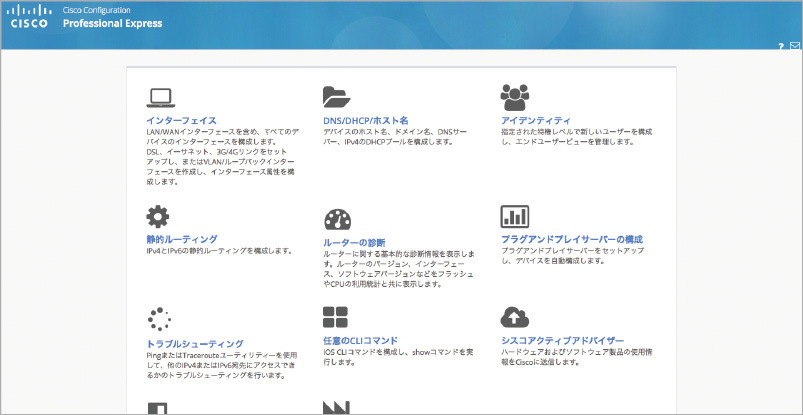Click the laptop icon above インターフェイス
Viewport: 803px width, 415px height.
tap(161, 98)
